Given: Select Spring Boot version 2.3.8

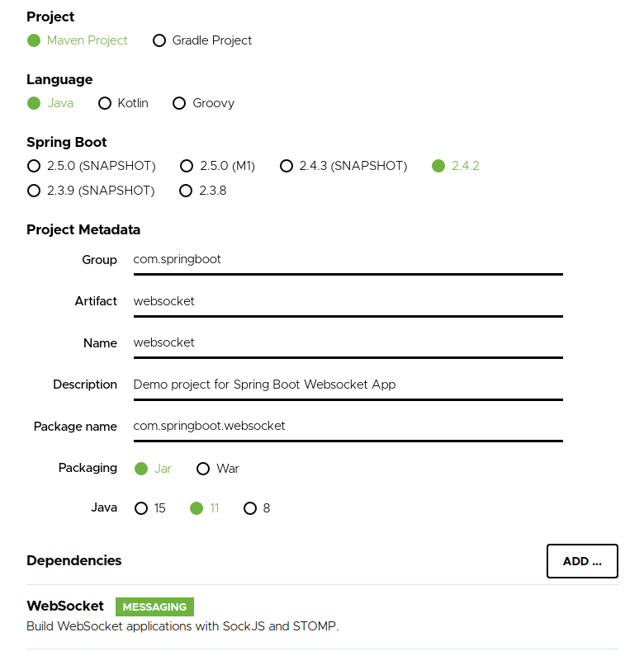Looking at the screenshot, I should [x=202, y=191].
